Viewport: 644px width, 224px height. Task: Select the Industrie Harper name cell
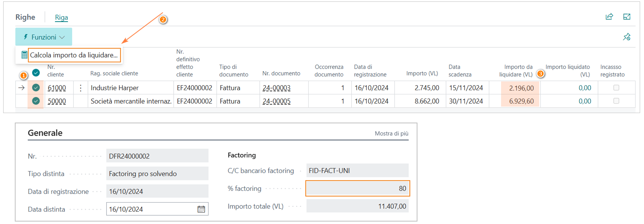click(x=131, y=88)
